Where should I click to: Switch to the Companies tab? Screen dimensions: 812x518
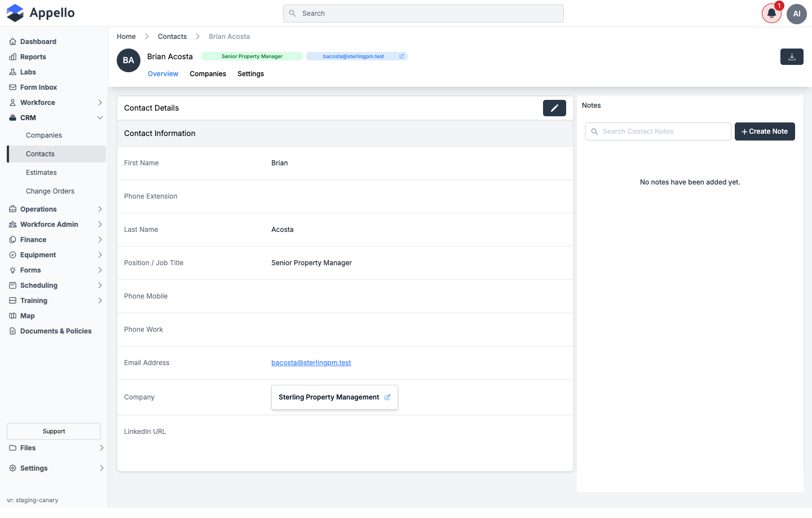tap(208, 74)
